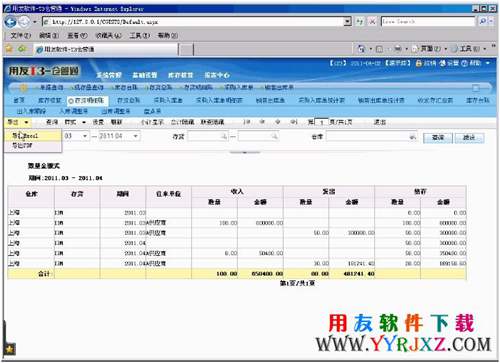The image size is (500, 363).
Task: Open the 收藏夹(A) menu
Action: tap(108, 35)
